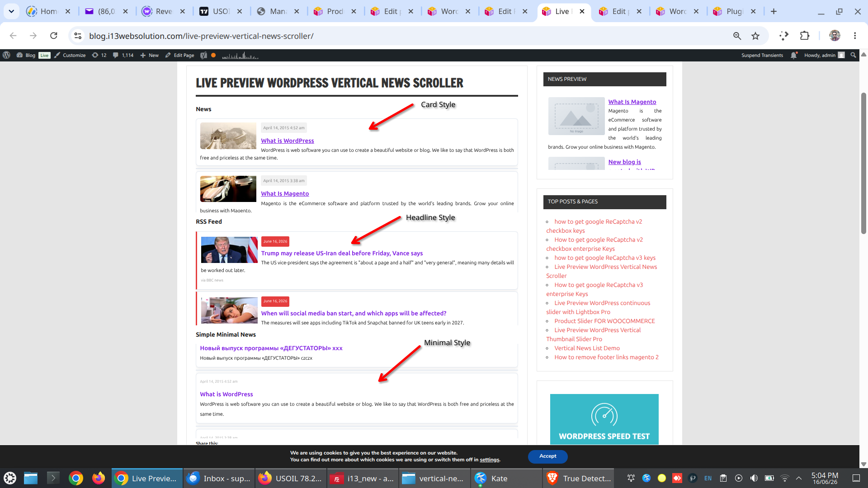The height and width of the screenshot is (488, 868).
Task: Open the battery indicator in system tray
Action: coord(769,478)
